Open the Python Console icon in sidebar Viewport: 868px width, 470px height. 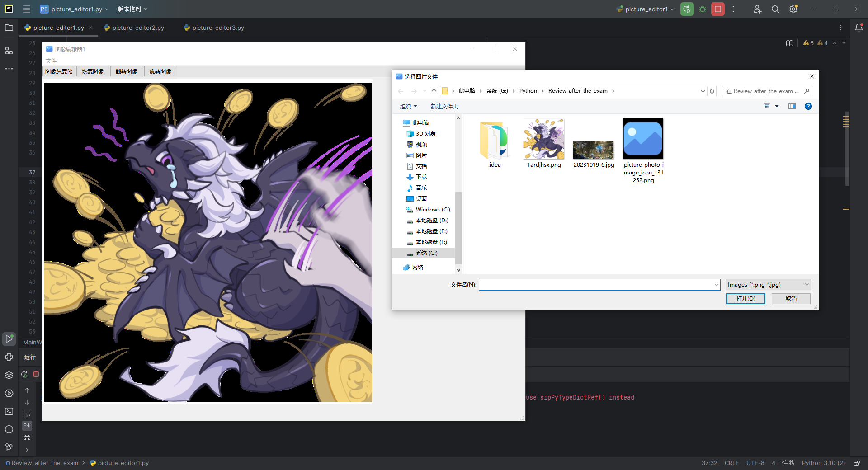click(9, 357)
